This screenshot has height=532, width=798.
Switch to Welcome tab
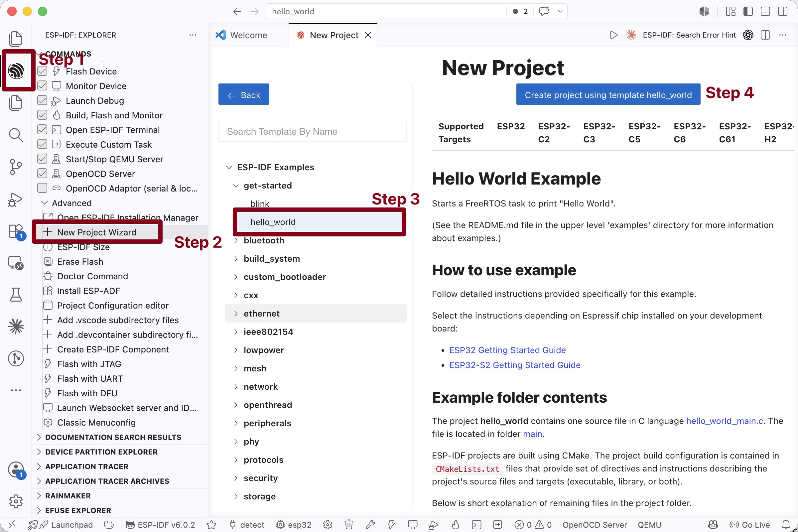point(248,35)
